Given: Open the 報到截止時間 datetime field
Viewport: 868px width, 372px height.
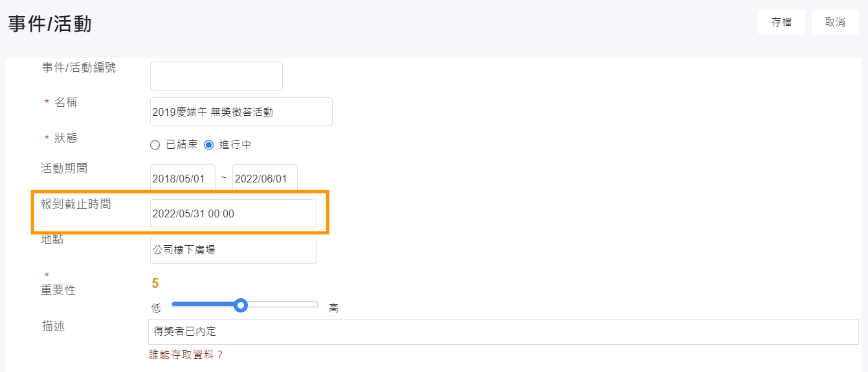Looking at the screenshot, I should pyautogui.click(x=233, y=214).
